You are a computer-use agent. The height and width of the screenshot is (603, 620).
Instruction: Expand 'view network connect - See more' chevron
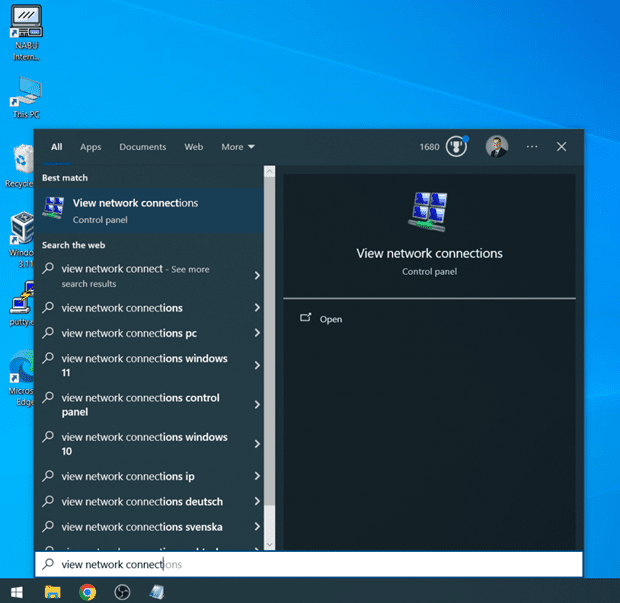click(257, 276)
